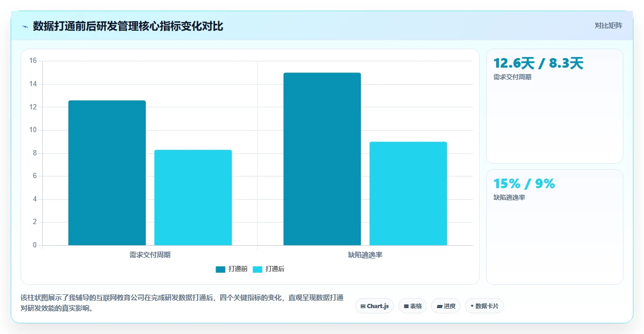Click the 打通前 bar for 需求交付周期
Viewport: 644px width, 334px height.
pos(107,173)
